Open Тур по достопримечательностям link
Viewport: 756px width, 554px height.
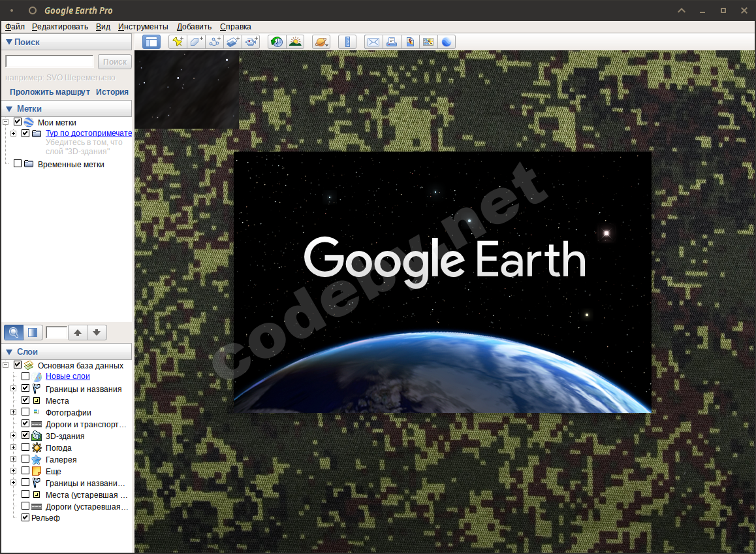89,133
